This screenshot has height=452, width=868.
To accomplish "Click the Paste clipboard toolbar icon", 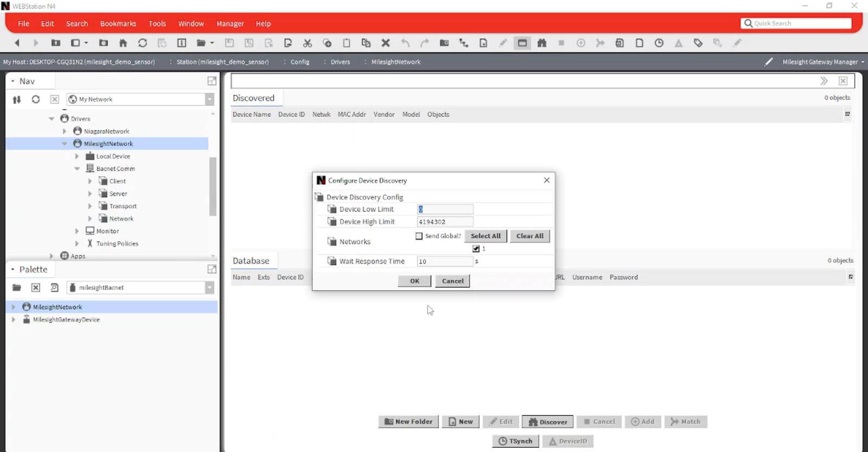I will click(347, 43).
